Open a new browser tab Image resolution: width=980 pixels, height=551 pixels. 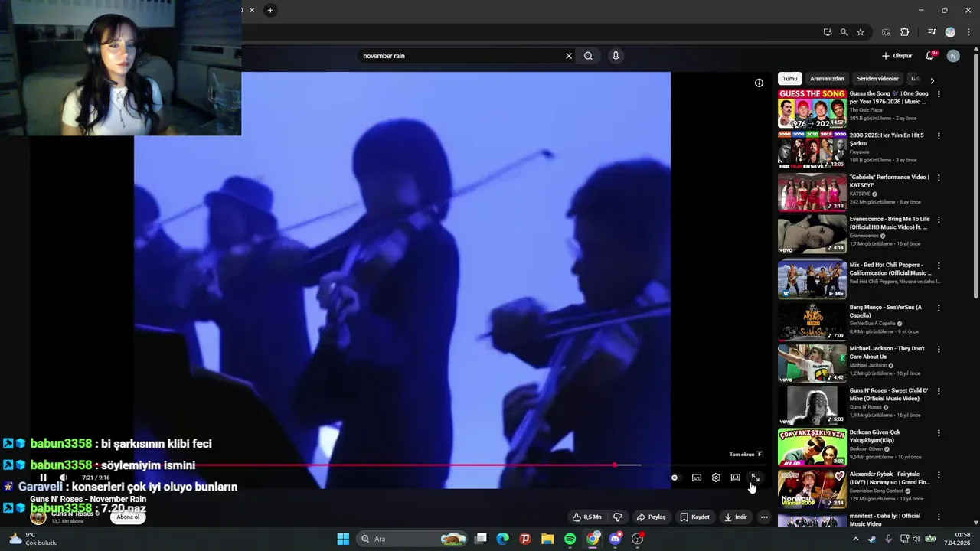point(270,10)
